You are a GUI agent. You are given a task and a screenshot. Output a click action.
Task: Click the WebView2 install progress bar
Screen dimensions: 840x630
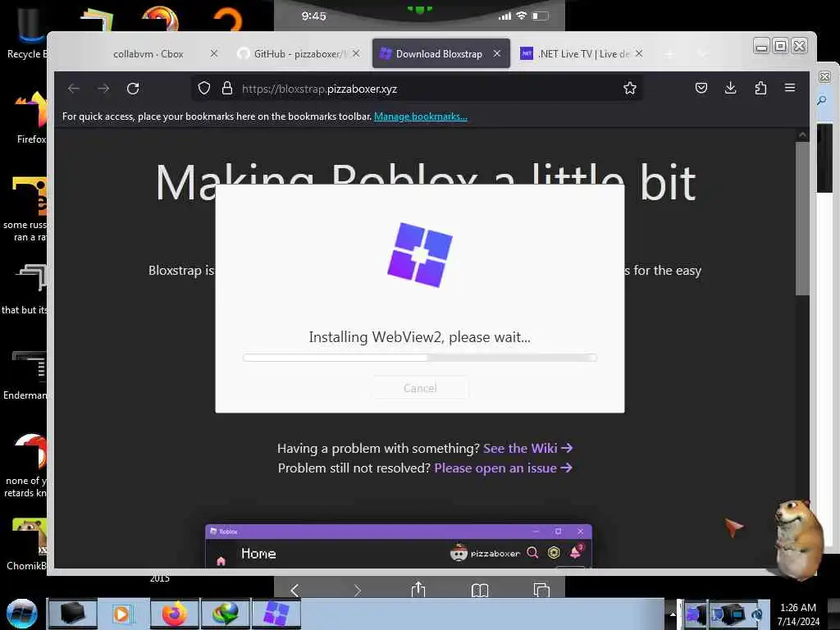[419, 358]
